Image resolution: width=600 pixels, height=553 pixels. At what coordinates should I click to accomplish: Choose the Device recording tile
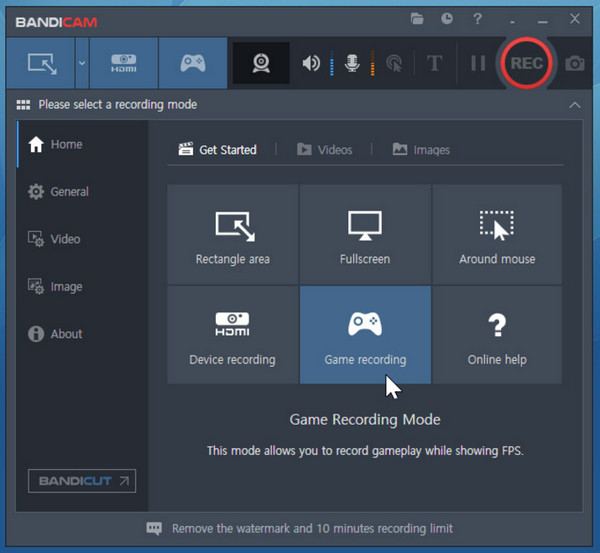233,334
